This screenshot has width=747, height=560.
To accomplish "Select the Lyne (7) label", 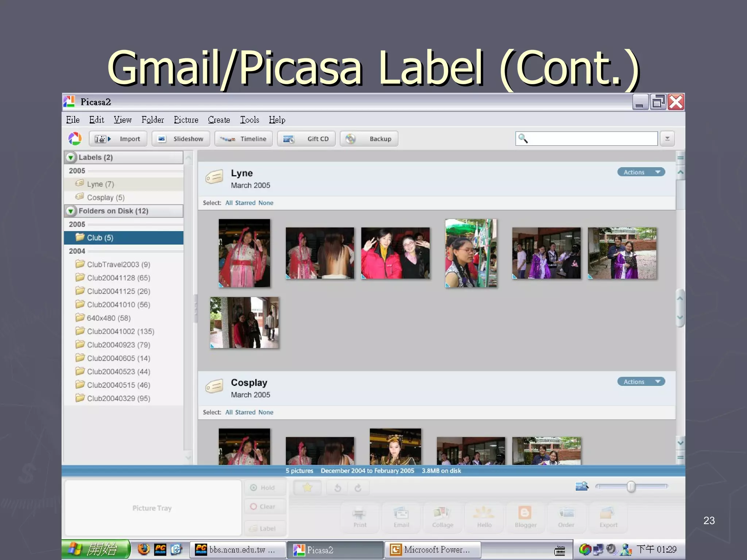I will tap(124, 184).
